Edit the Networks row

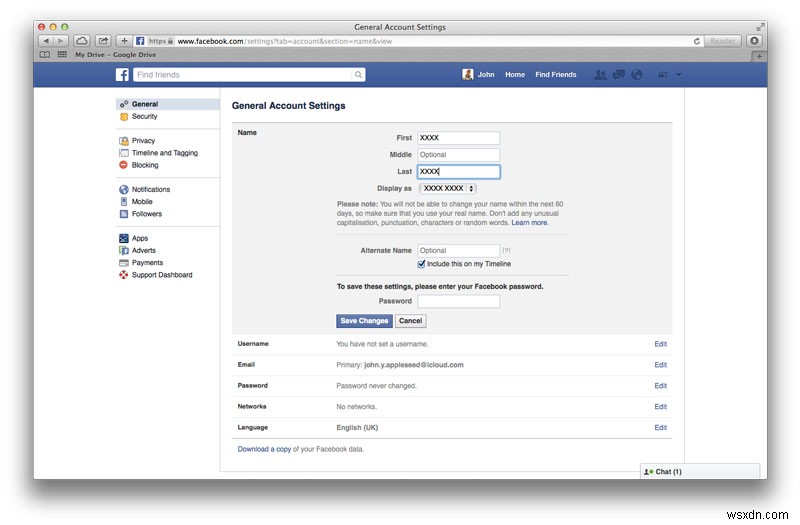[660, 407]
